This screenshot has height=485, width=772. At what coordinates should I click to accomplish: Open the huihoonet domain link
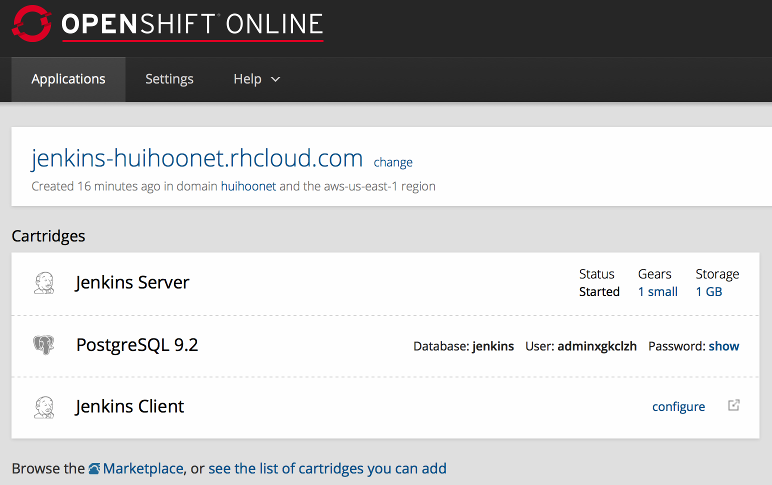point(248,186)
